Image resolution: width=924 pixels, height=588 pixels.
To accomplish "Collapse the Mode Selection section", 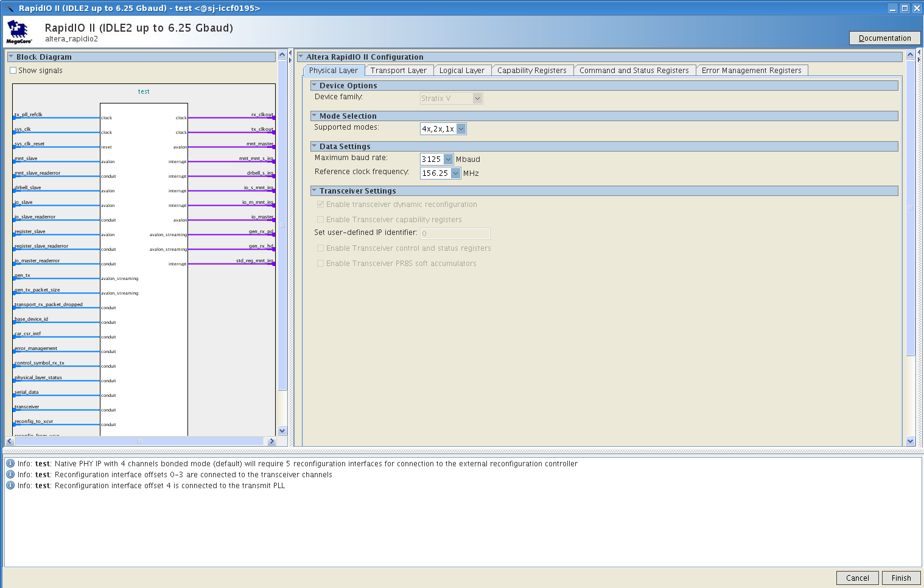I will (x=314, y=116).
